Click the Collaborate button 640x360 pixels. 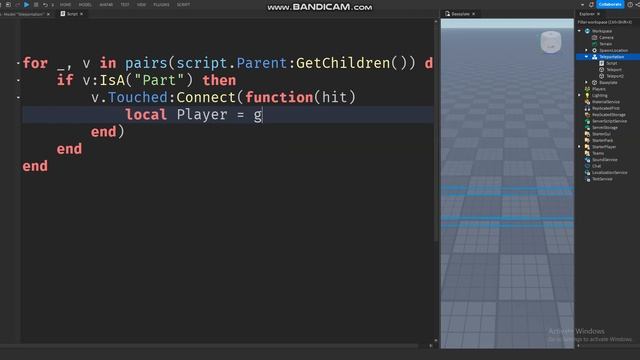click(x=610, y=4)
